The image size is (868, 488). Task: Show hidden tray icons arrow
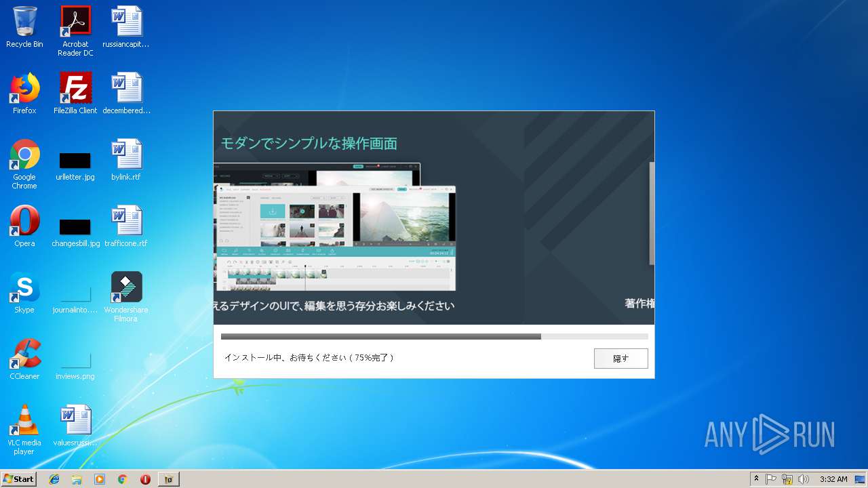756,479
